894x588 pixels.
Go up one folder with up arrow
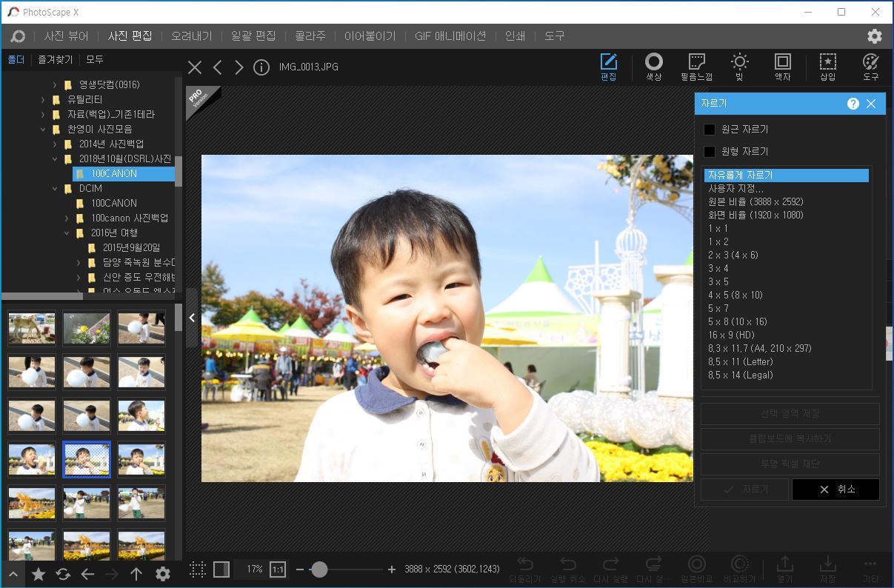[x=136, y=574]
